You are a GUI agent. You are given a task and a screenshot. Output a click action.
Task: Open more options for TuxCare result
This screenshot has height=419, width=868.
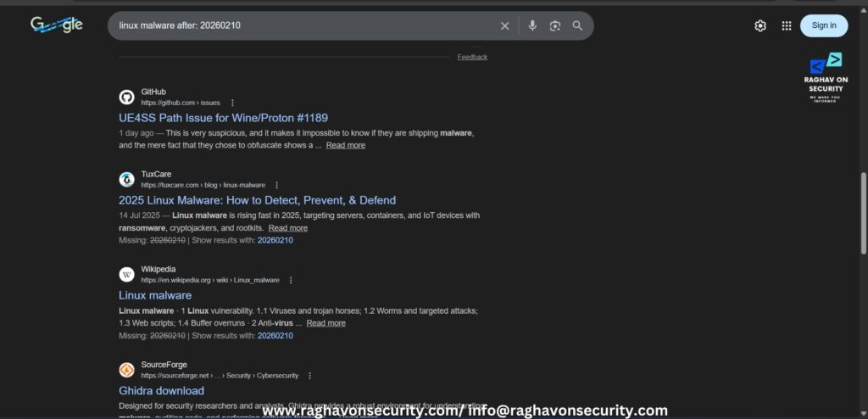point(277,185)
